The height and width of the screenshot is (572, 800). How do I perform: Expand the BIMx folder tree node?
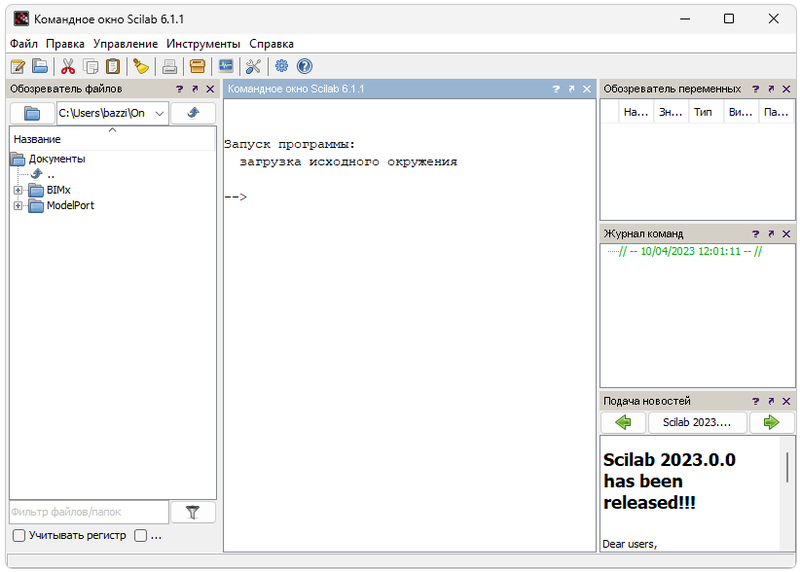point(17,190)
